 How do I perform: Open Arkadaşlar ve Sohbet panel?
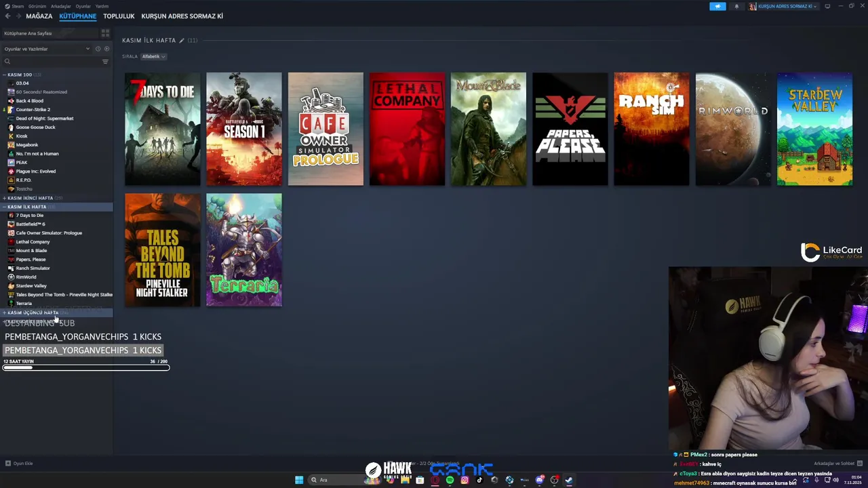click(x=837, y=464)
